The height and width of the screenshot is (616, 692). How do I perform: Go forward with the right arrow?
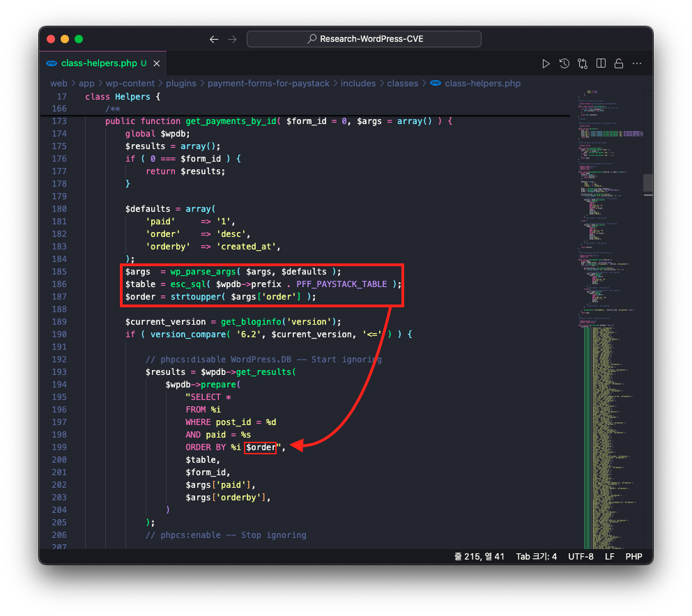(232, 39)
